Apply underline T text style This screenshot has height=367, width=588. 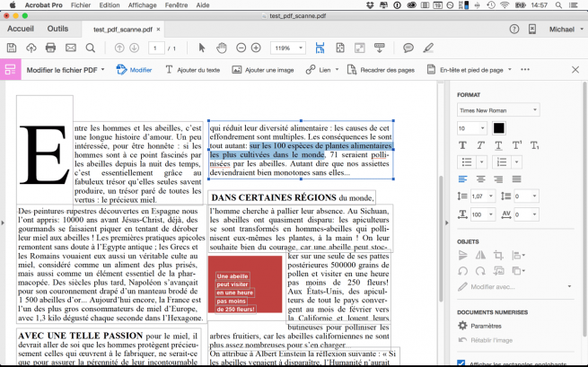498,145
